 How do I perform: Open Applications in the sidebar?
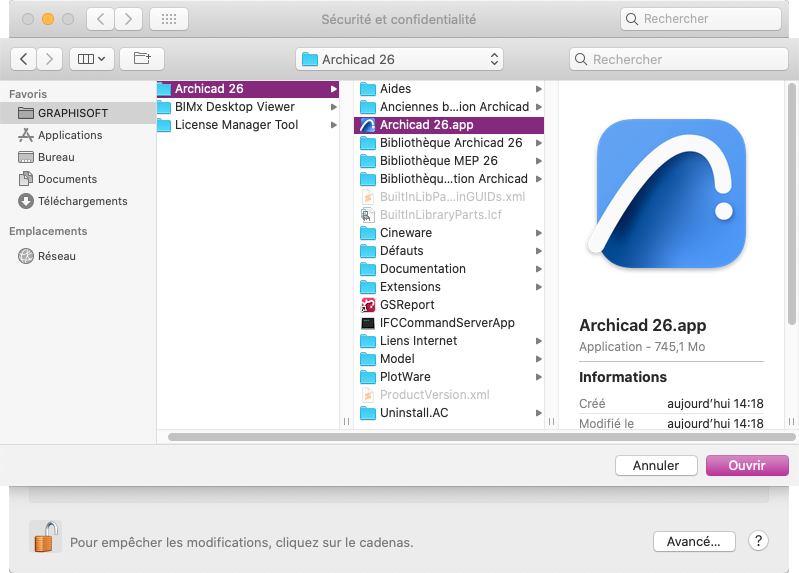(70, 135)
